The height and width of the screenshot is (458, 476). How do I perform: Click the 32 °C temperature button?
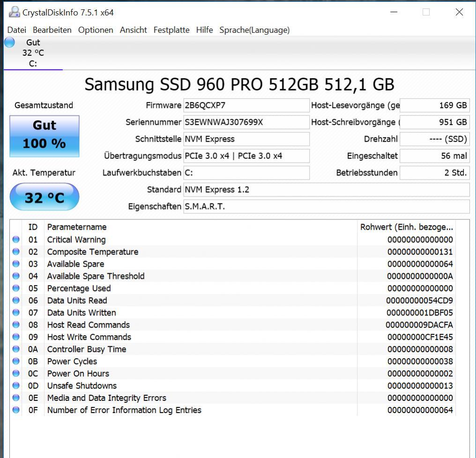tap(45, 197)
